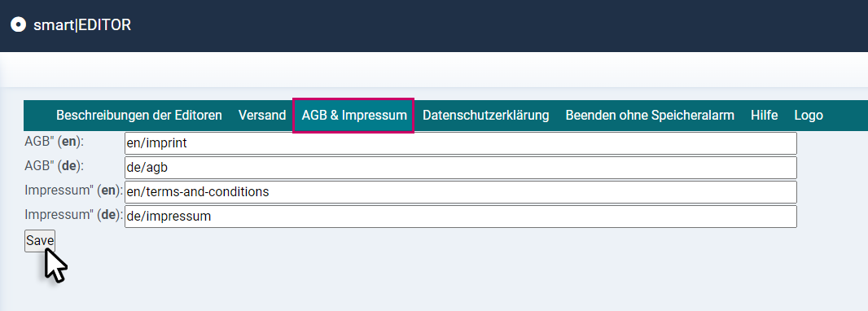Click the AGB (de) field with de/agb
The height and width of the screenshot is (311, 868).
click(x=461, y=168)
